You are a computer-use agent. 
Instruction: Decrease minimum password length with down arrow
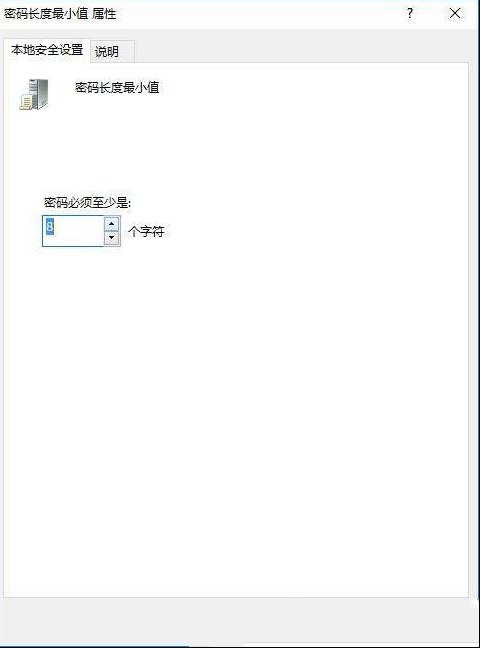click(x=111, y=238)
